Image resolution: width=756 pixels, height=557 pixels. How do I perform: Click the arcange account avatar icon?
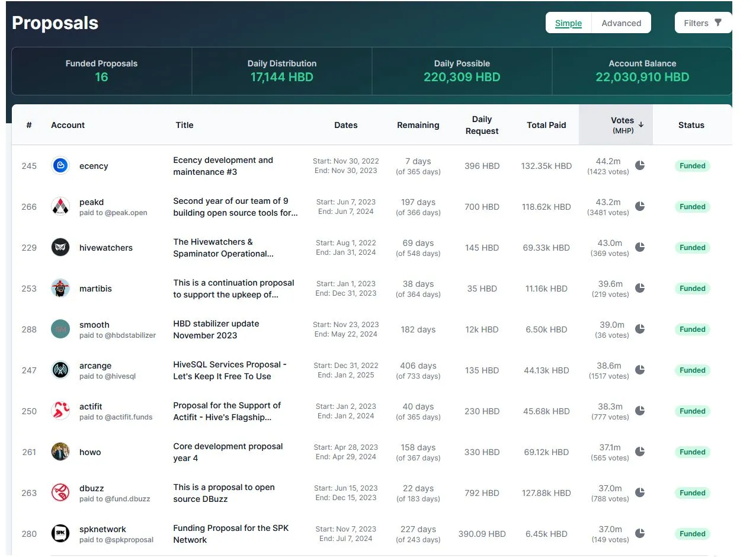click(60, 370)
